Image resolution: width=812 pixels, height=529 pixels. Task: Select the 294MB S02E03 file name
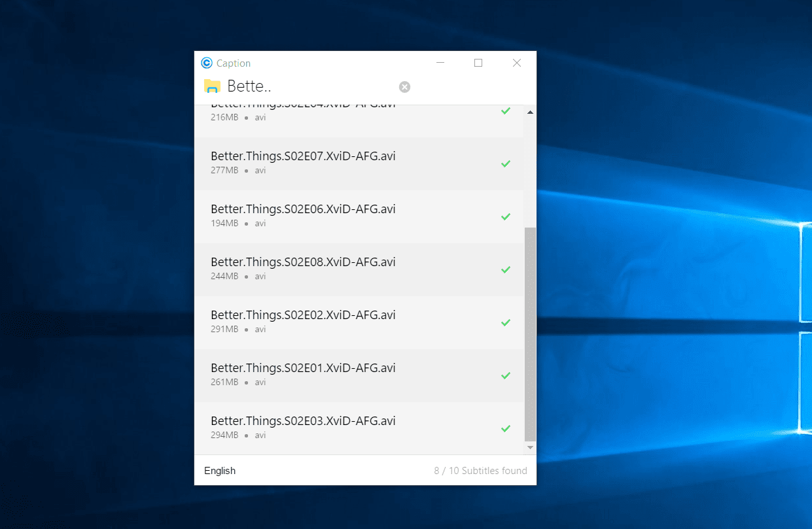303,421
